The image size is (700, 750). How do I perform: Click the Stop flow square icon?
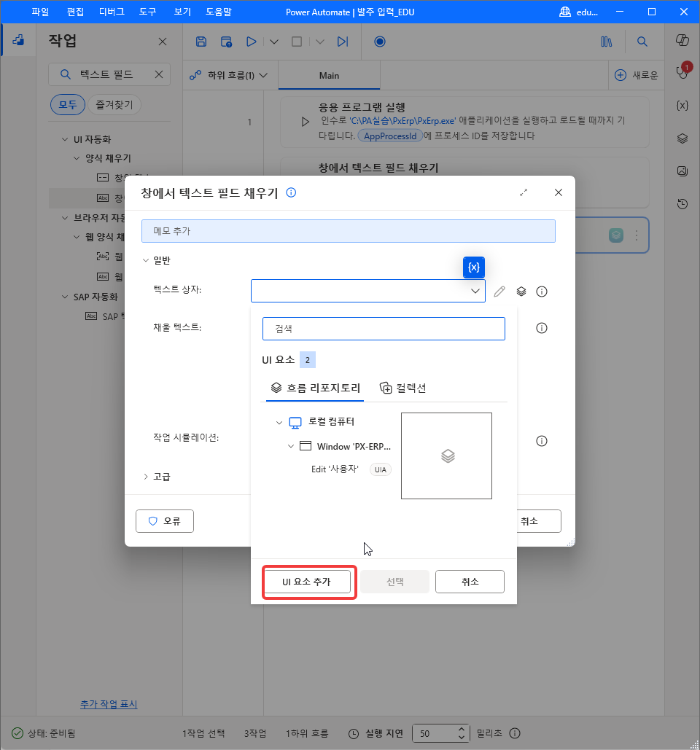point(297,42)
